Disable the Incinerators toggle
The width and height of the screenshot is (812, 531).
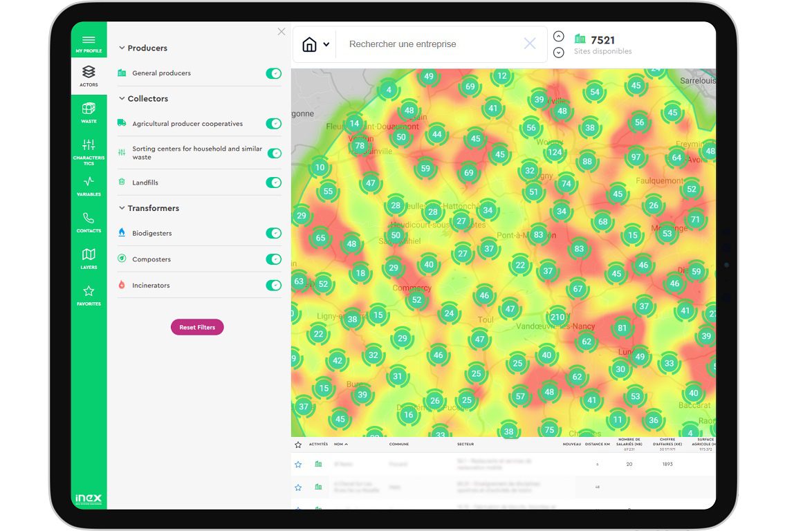[x=275, y=284]
